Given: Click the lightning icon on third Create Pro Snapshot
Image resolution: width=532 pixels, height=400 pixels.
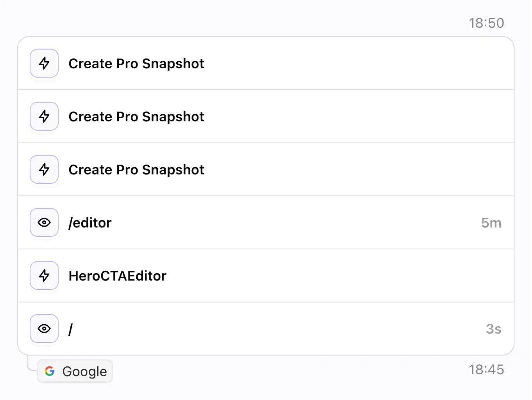Looking at the screenshot, I should click(x=44, y=169).
